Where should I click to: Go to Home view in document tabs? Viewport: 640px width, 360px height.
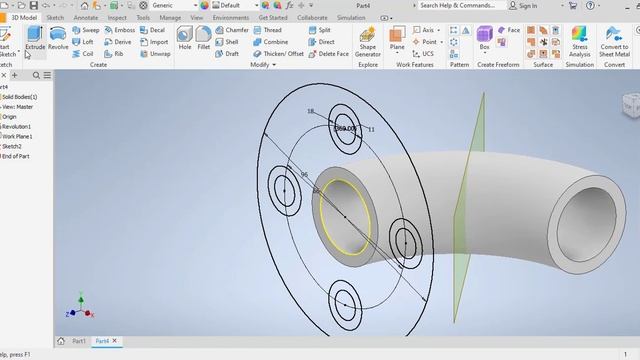[61, 341]
